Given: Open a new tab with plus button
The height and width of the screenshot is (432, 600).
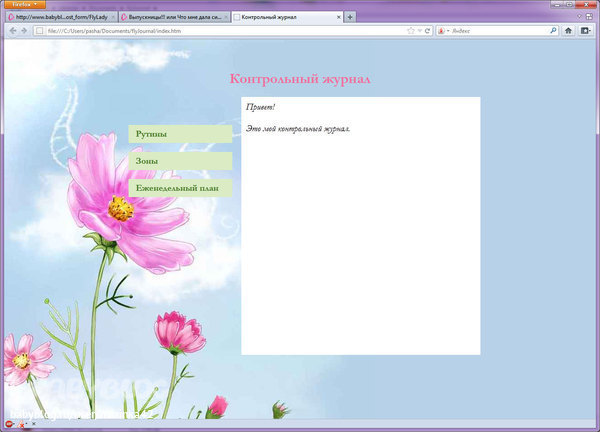Looking at the screenshot, I should click(350, 17).
